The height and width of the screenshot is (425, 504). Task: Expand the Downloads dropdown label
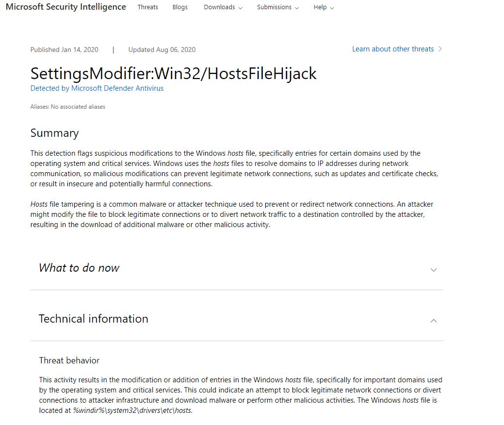point(219,7)
